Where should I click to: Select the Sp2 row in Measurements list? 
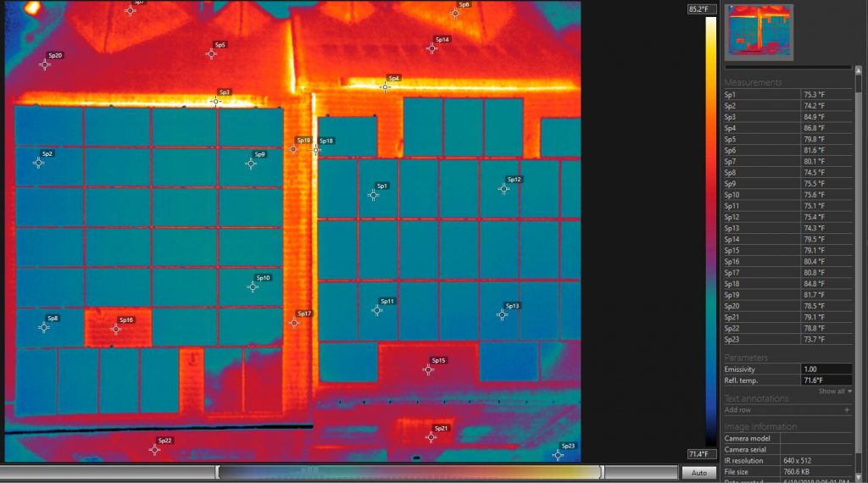coord(787,106)
